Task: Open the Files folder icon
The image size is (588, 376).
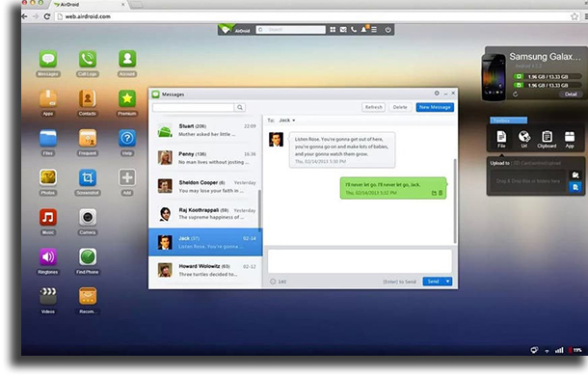Action: coord(48,138)
